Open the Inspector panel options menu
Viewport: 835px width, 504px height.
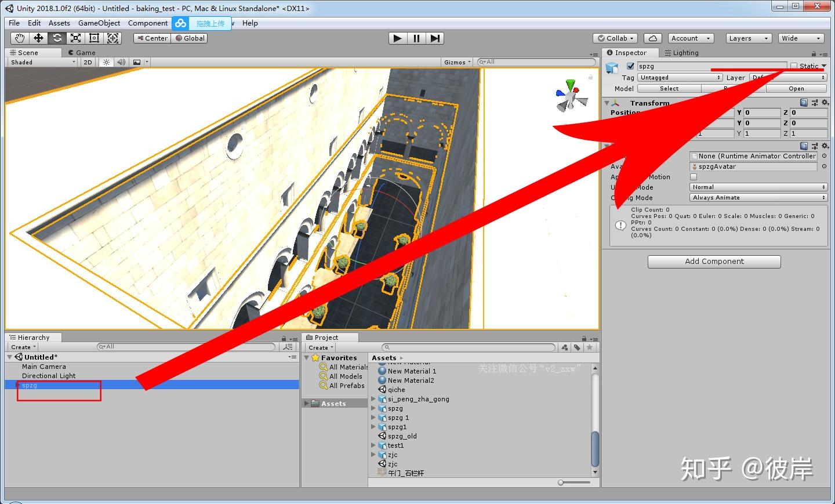tap(823, 54)
